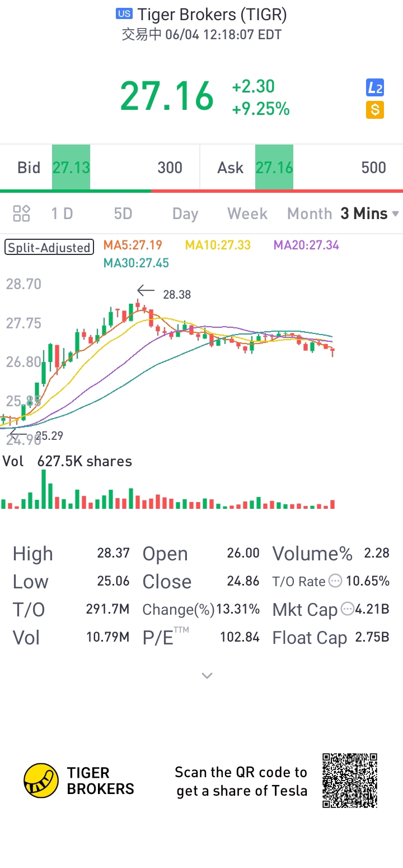Tap the T/O Rate value 10.65%

tap(368, 581)
